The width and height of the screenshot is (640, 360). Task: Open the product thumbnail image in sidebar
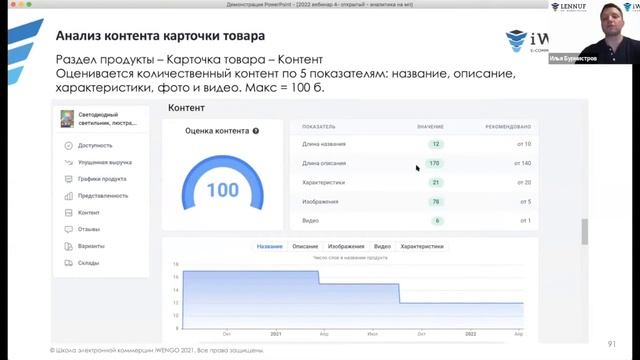point(67,119)
